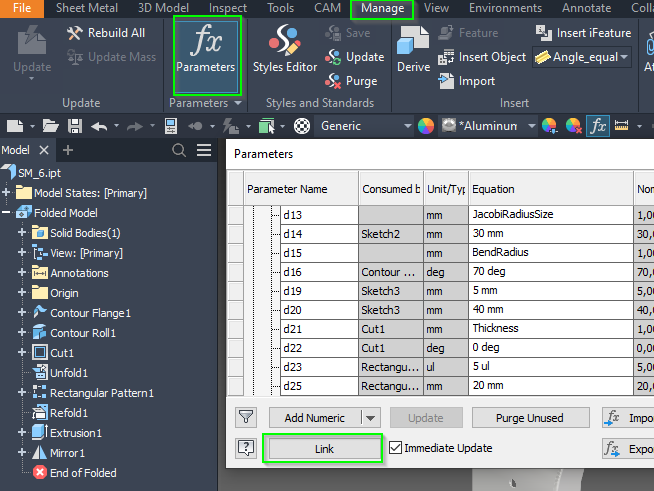Image resolution: width=654 pixels, height=491 pixels.
Task: Click the clear appearance override icon
Action: click(573, 126)
